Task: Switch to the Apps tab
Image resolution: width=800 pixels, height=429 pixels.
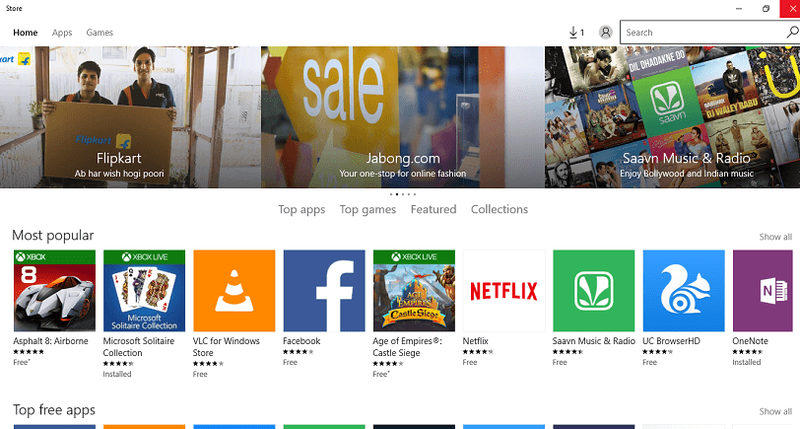Action: click(62, 33)
